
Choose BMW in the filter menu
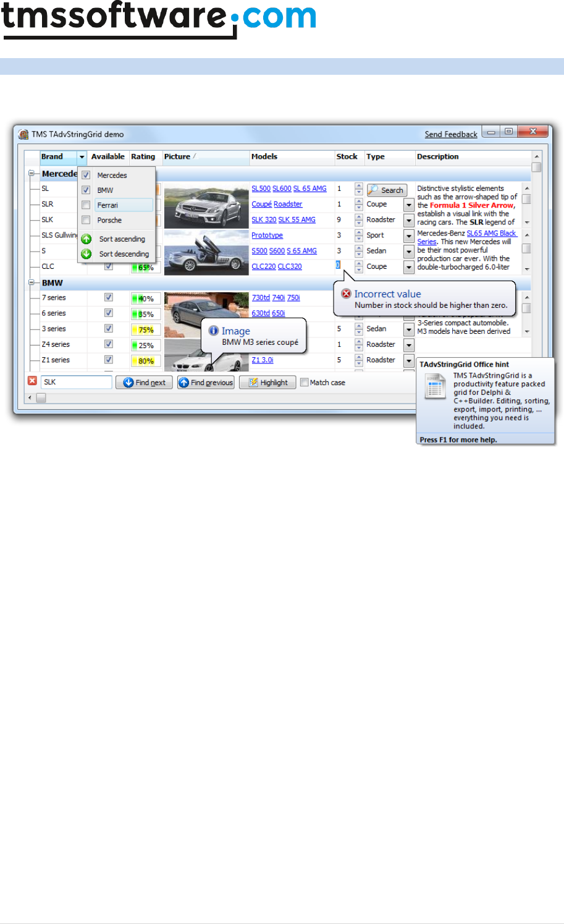click(105, 190)
